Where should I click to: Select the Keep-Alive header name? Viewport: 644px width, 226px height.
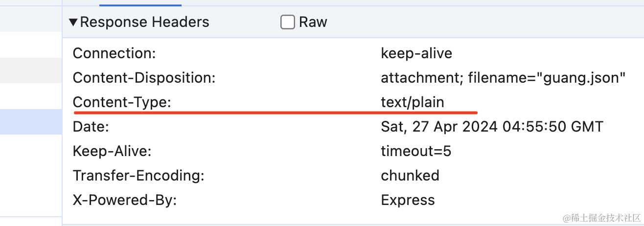(112, 151)
